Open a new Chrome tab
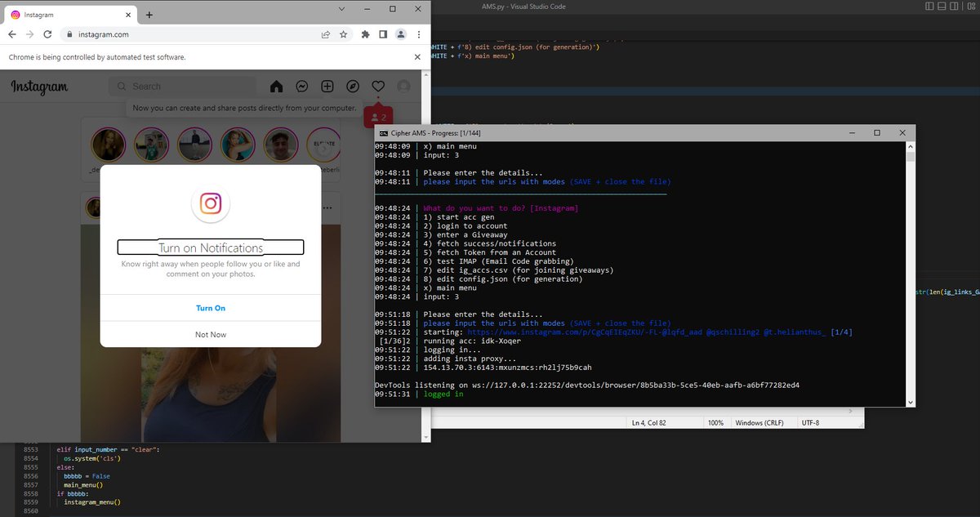Image resolution: width=980 pixels, height=517 pixels. click(x=149, y=15)
